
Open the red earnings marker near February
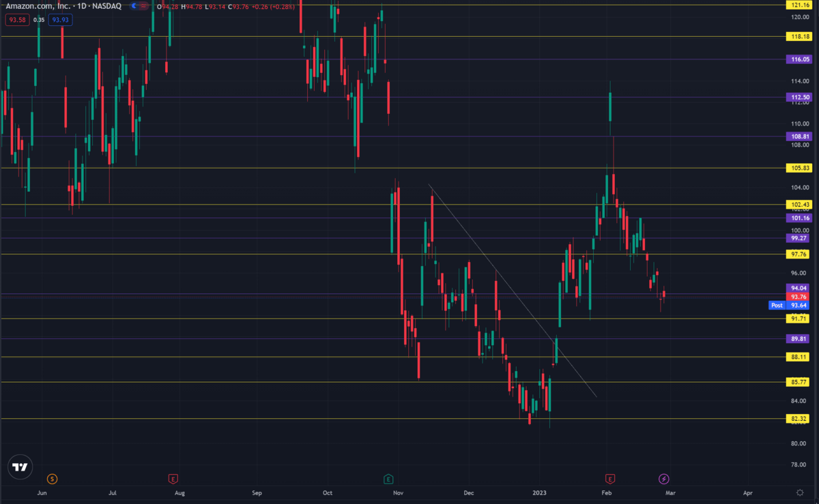[610, 479]
